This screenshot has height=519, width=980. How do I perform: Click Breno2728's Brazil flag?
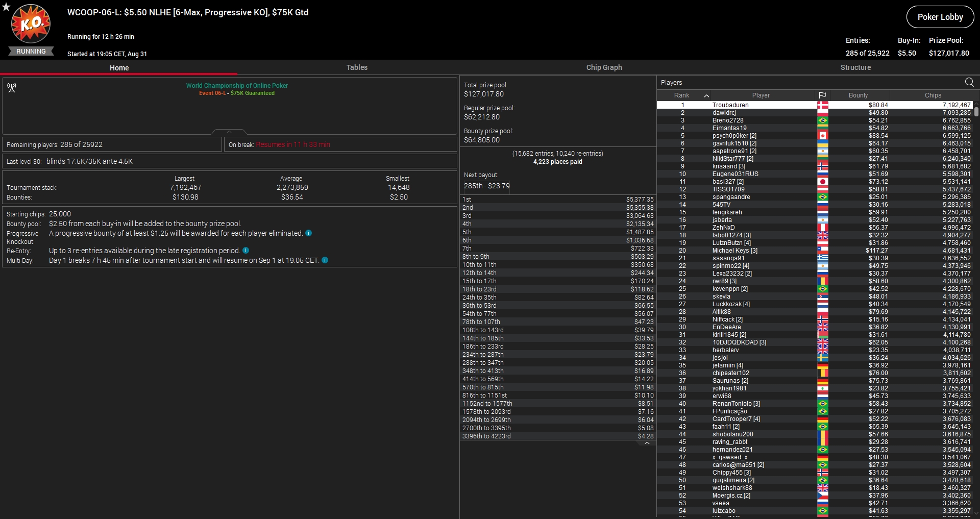(x=822, y=120)
